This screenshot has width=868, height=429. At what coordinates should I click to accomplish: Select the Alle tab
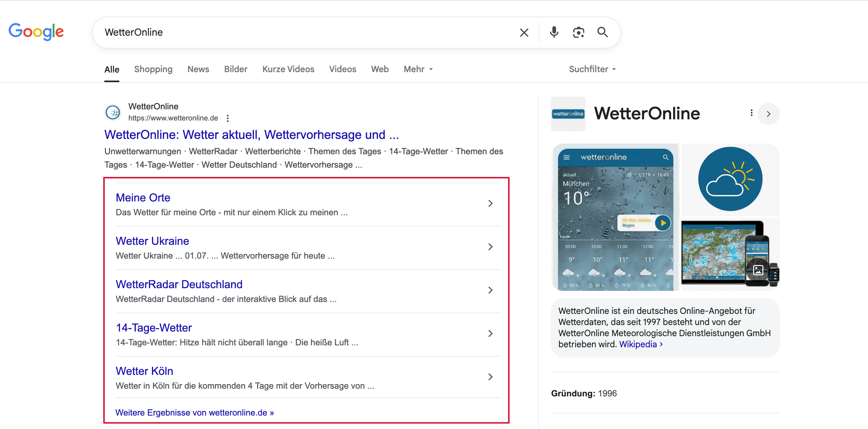[112, 69]
